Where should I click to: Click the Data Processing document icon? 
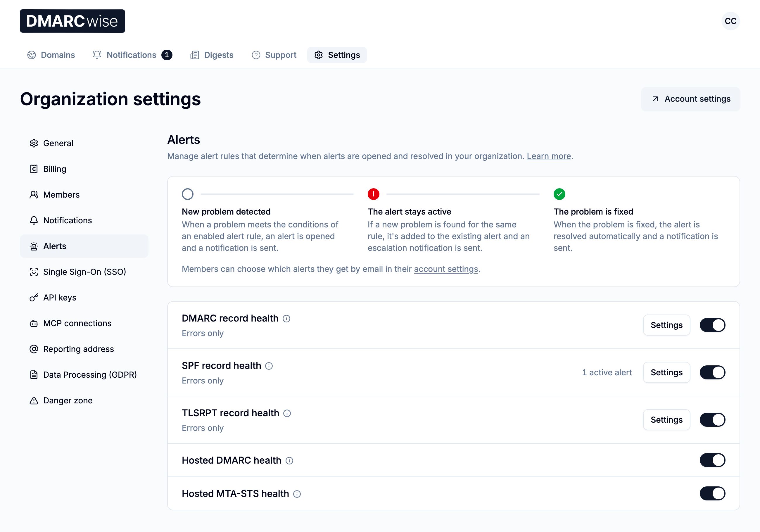(34, 375)
